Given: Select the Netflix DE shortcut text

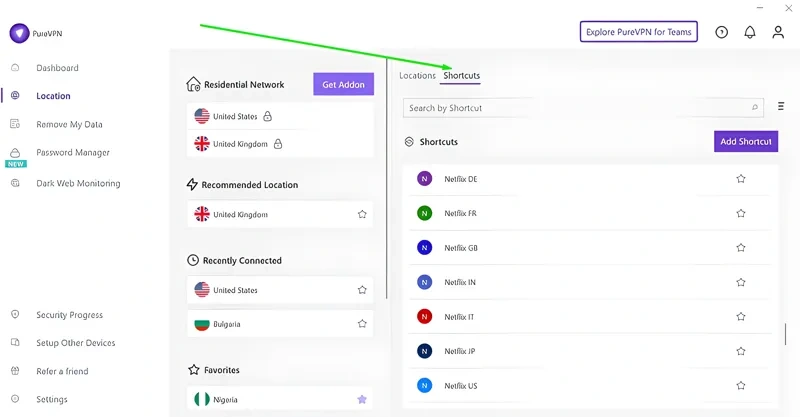Looking at the screenshot, I should [x=461, y=179].
